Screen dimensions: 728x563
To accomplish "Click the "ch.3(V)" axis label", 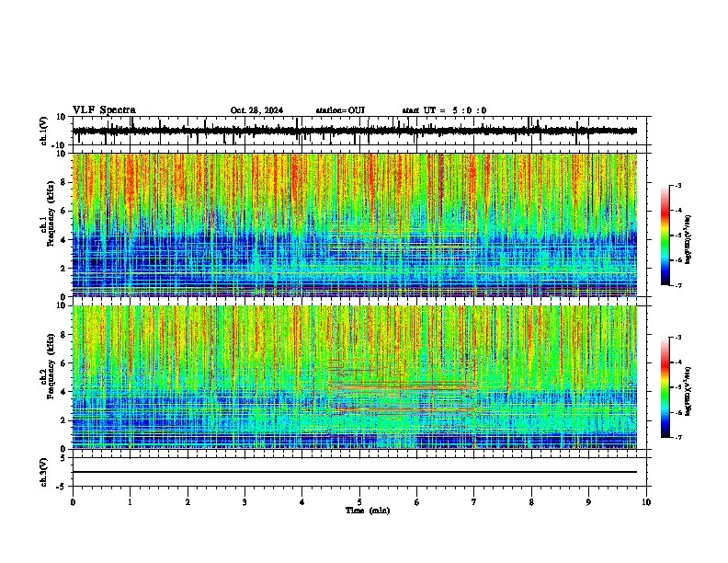I will pyautogui.click(x=44, y=472).
